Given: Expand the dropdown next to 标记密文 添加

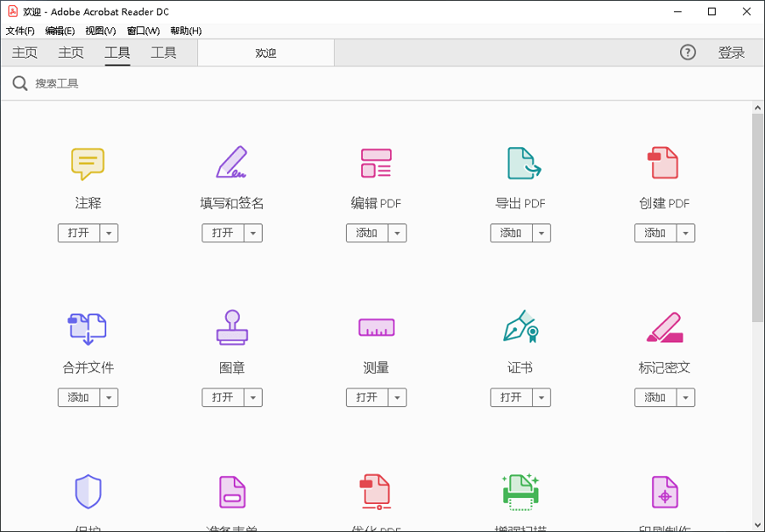Looking at the screenshot, I should (685, 397).
